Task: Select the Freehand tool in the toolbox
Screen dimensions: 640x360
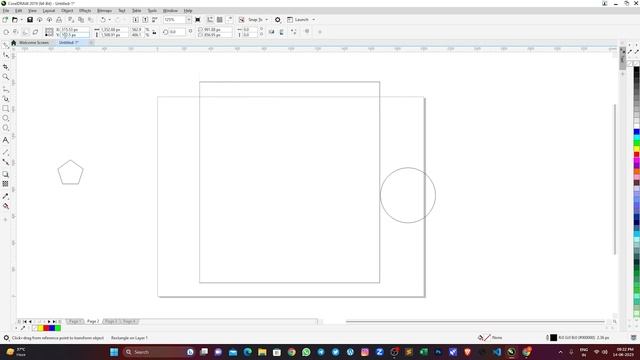Action: [x=5, y=89]
